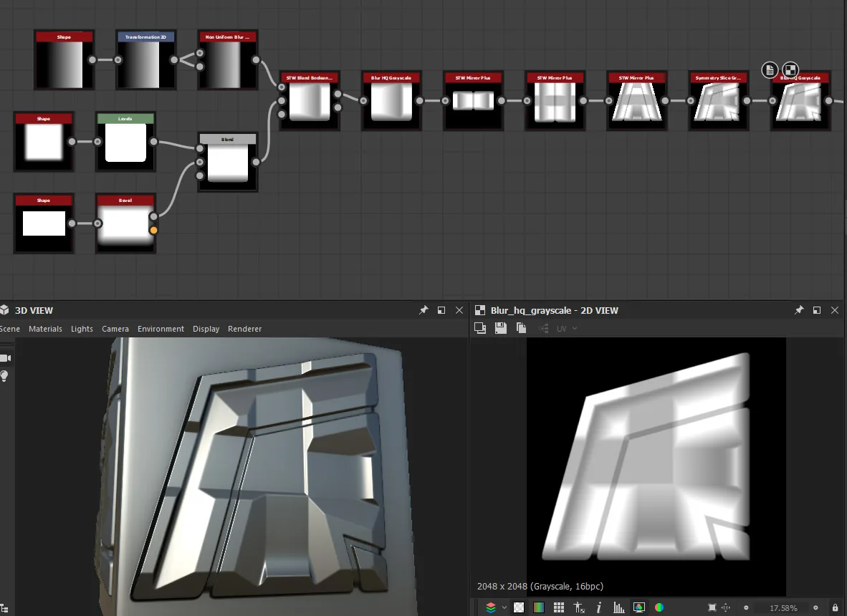Select the Shape node with gradient thumbnail
847x616 pixels.
pyautogui.click(x=64, y=60)
